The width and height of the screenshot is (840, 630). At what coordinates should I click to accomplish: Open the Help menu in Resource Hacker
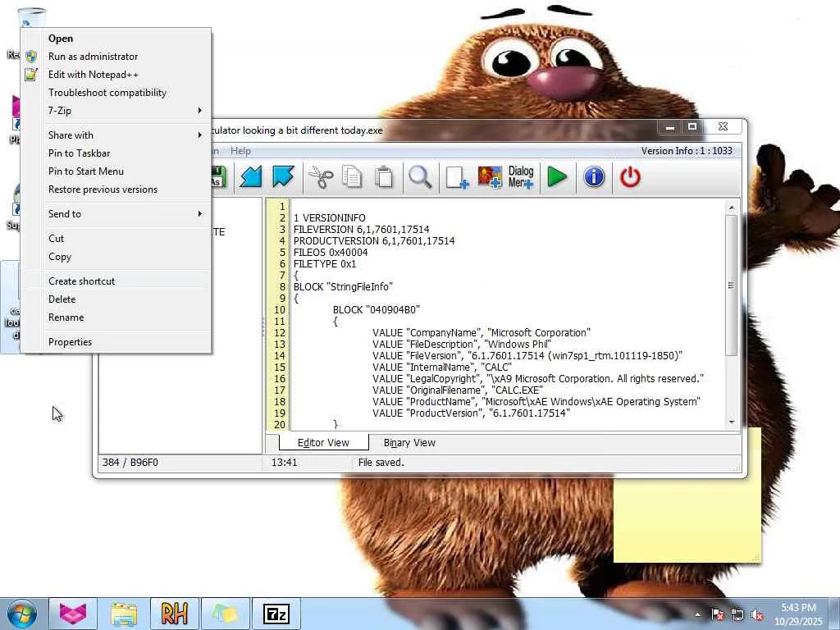point(240,151)
